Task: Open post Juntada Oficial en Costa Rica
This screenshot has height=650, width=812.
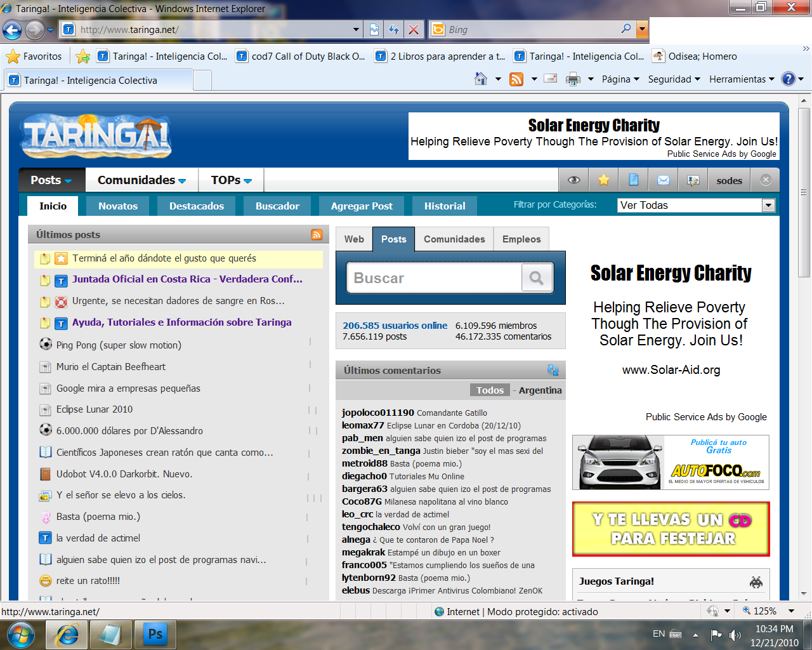Action: 187,279
